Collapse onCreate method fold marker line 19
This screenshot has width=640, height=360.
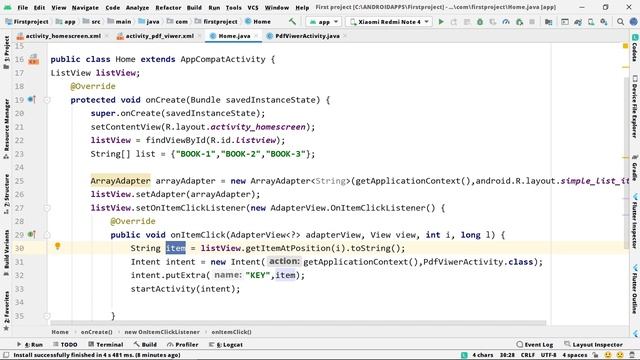(x=47, y=100)
